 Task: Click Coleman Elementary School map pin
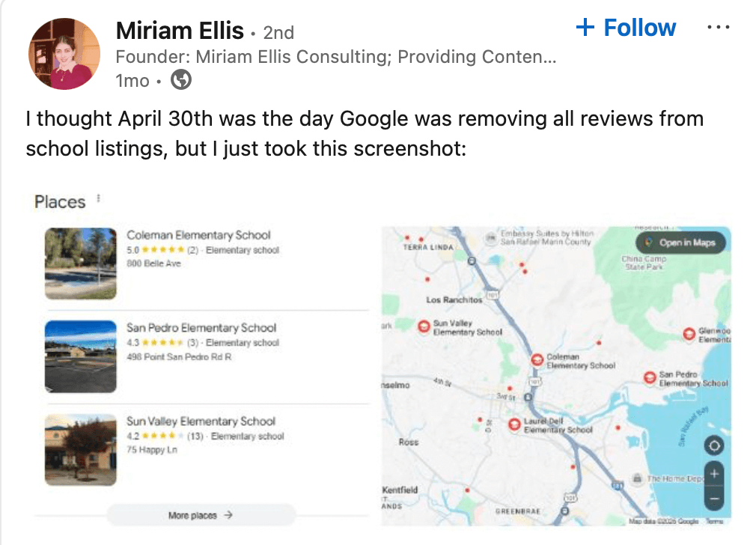pos(536,360)
